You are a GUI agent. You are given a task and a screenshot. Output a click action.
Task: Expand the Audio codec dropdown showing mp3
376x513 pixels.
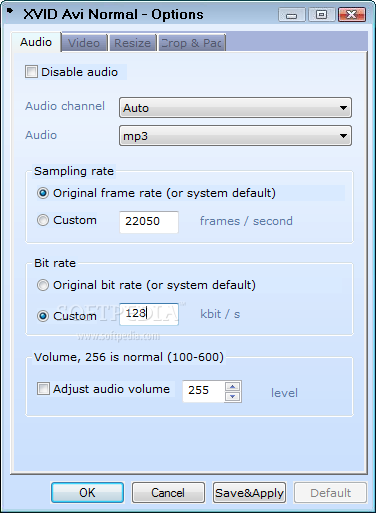pos(235,136)
